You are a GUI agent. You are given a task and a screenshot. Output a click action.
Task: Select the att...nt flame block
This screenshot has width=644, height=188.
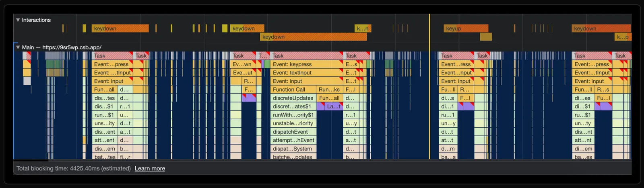(583, 140)
